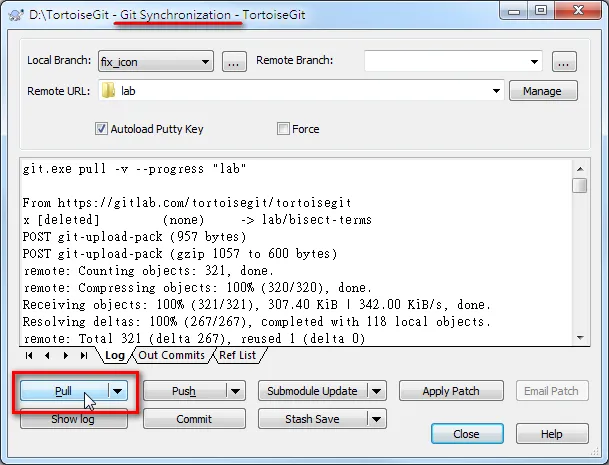
Task: Switch to the Log tab
Action: [x=115, y=355]
